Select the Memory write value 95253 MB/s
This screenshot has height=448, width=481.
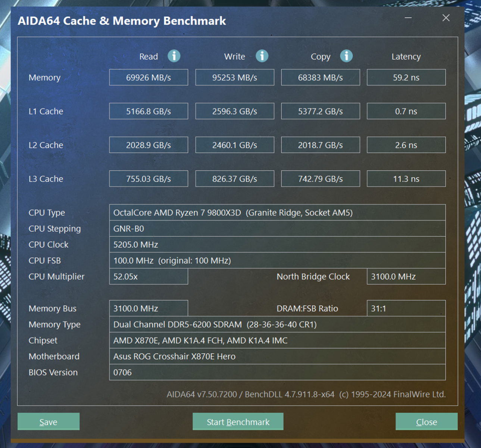pyautogui.click(x=235, y=77)
